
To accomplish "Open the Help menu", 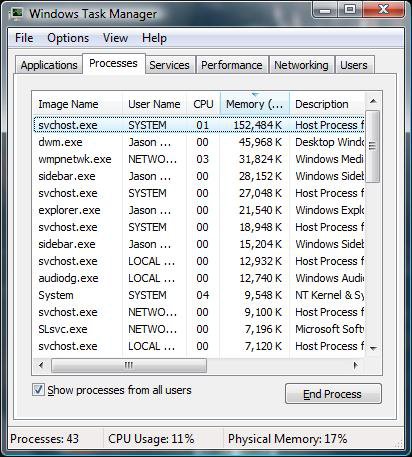I will (154, 38).
